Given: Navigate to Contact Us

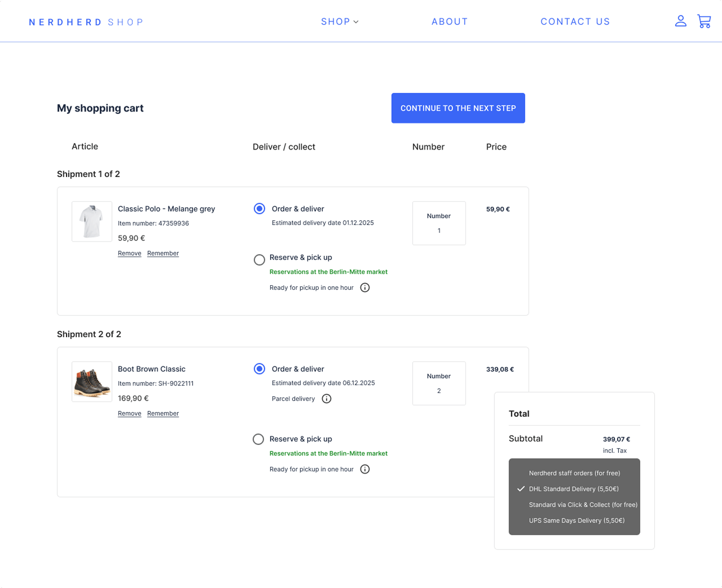Looking at the screenshot, I should coord(575,21).
